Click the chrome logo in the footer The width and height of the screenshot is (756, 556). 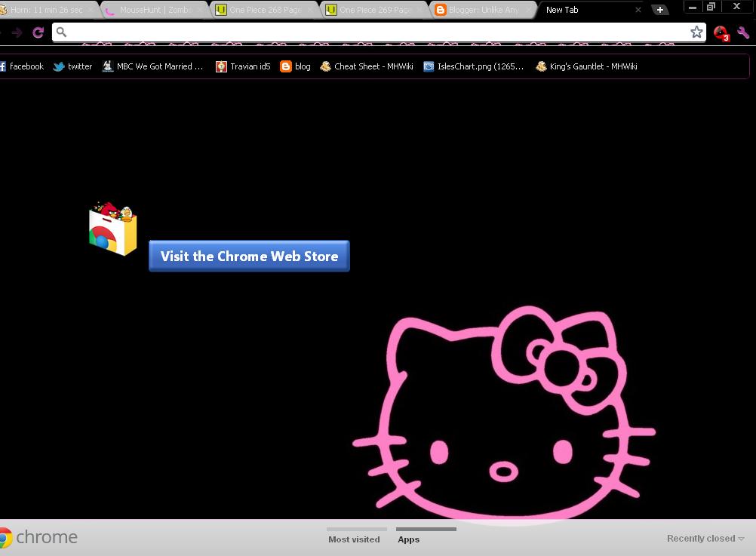point(38,537)
